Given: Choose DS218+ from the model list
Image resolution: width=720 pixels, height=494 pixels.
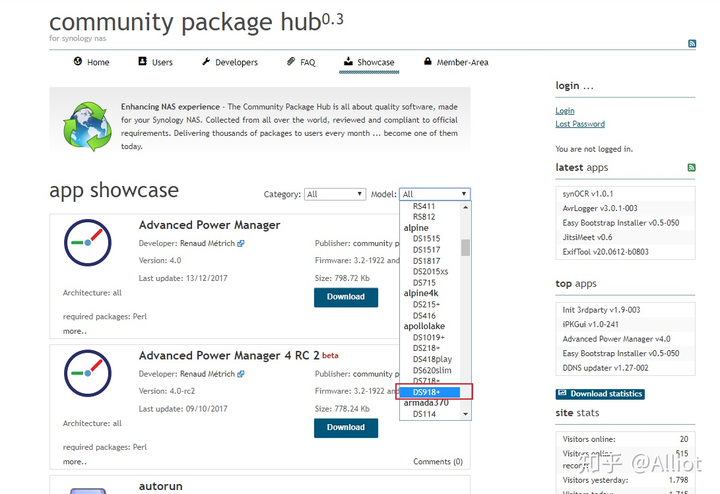Looking at the screenshot, I should (x=426, y=348).
